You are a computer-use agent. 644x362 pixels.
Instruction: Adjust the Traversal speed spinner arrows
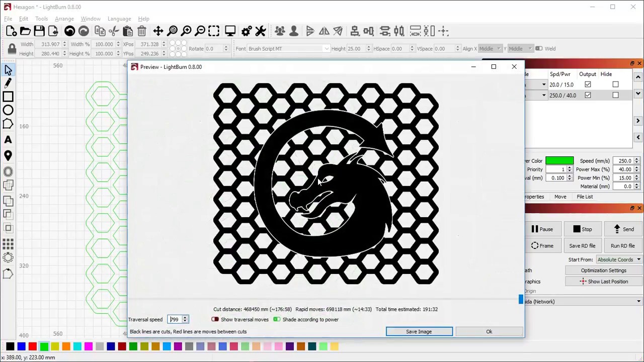(185, 319)
